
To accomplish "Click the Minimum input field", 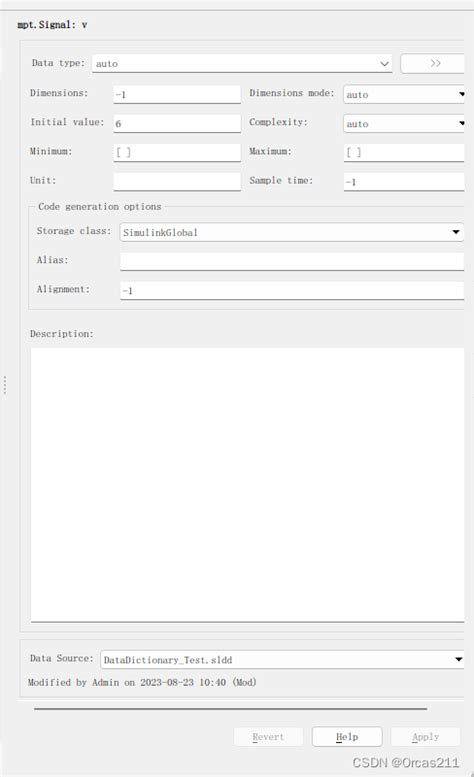I will pyautogui.click(x=177, y=153).
